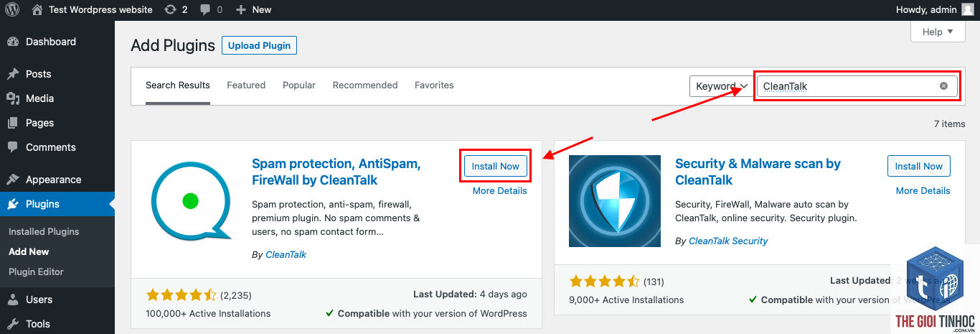Click the Media icon in sidebar
The height and width of the screenshot is (334, 980).
13,98
